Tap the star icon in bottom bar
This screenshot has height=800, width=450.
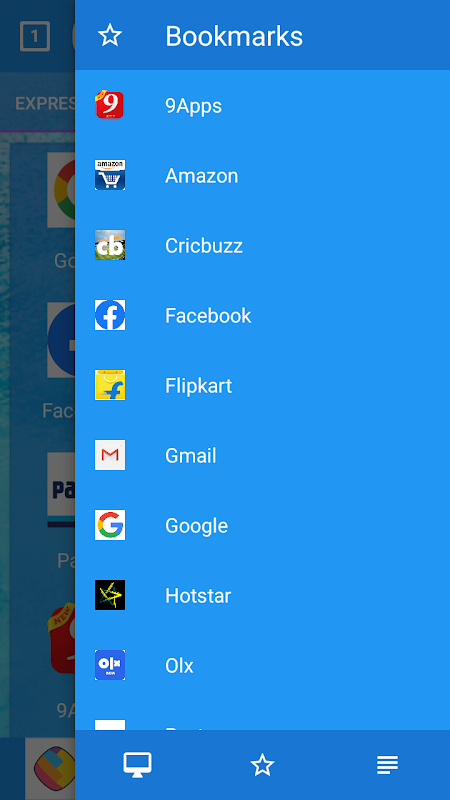(x=262, y=765)
